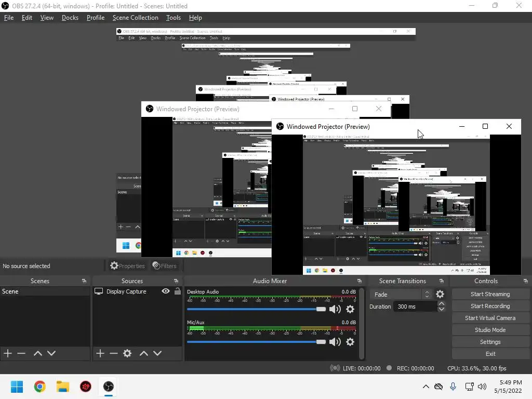Undock the Sources panel
Image resolution: width=532 pixels, height=399 pixels.
point(176,281)
